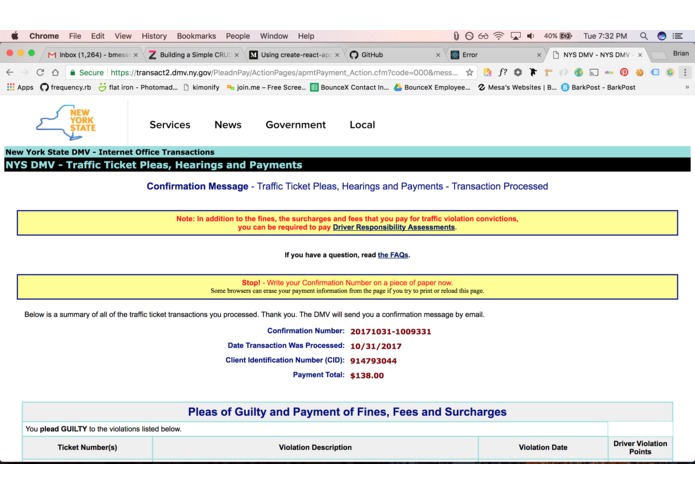Screen dimensions: 695x494
Task: Click the blue tag extension icon
Action: 655,72
